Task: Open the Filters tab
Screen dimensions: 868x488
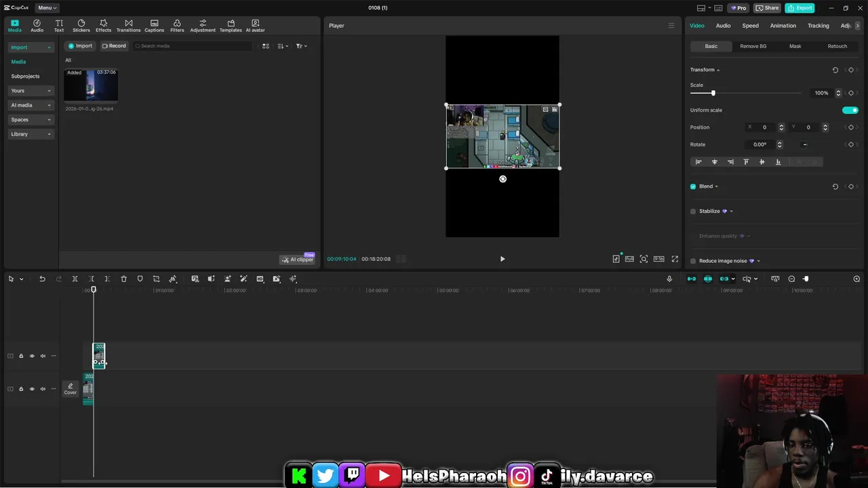Action: tap(177, 26)
